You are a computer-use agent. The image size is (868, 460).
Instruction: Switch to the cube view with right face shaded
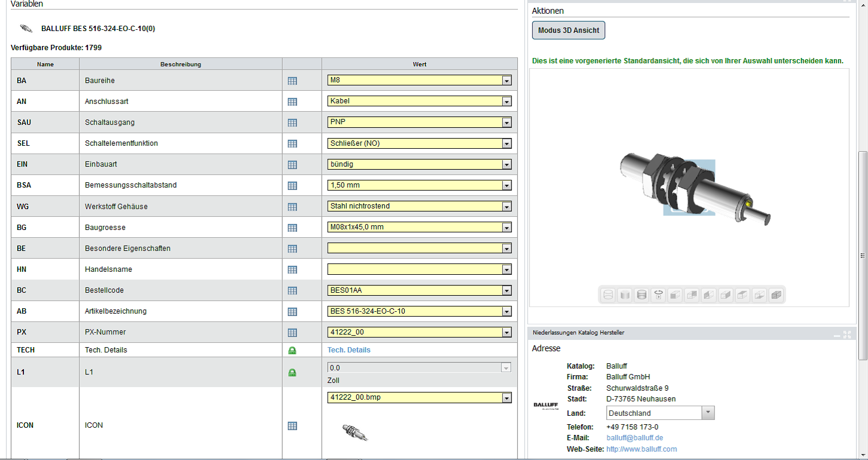[726, 295]
